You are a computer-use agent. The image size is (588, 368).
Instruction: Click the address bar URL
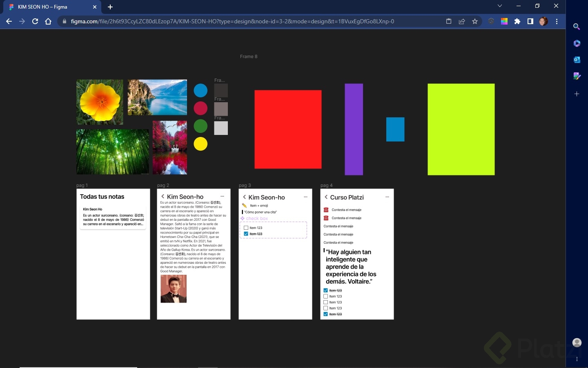point(232,21)
